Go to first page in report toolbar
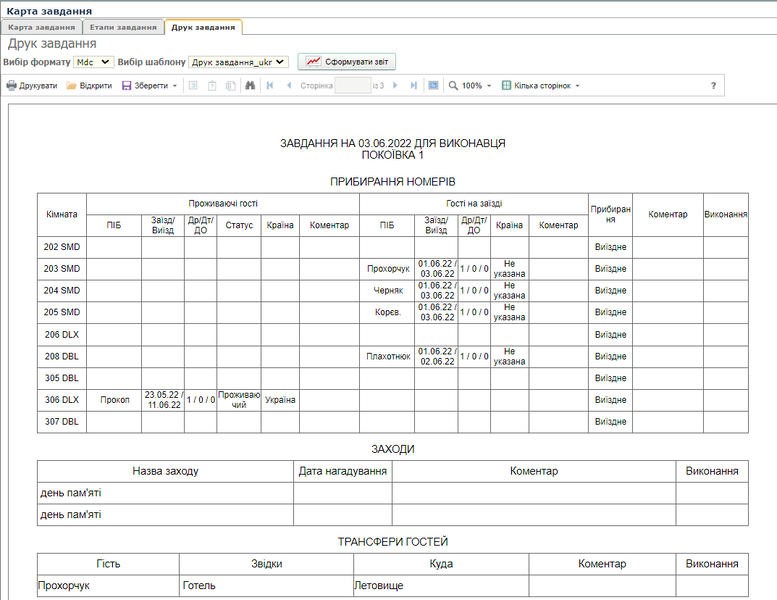The width and height of the screenshot is (777, 600). 269,86
